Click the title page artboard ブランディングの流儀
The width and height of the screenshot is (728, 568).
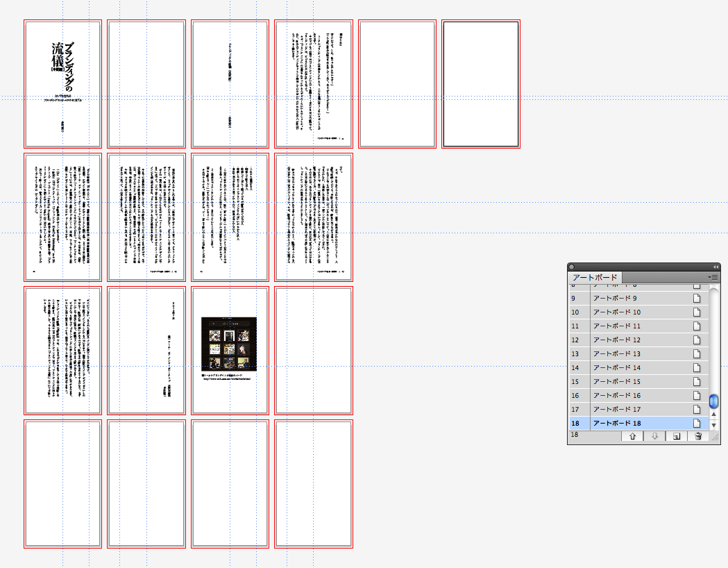[62, 84]
